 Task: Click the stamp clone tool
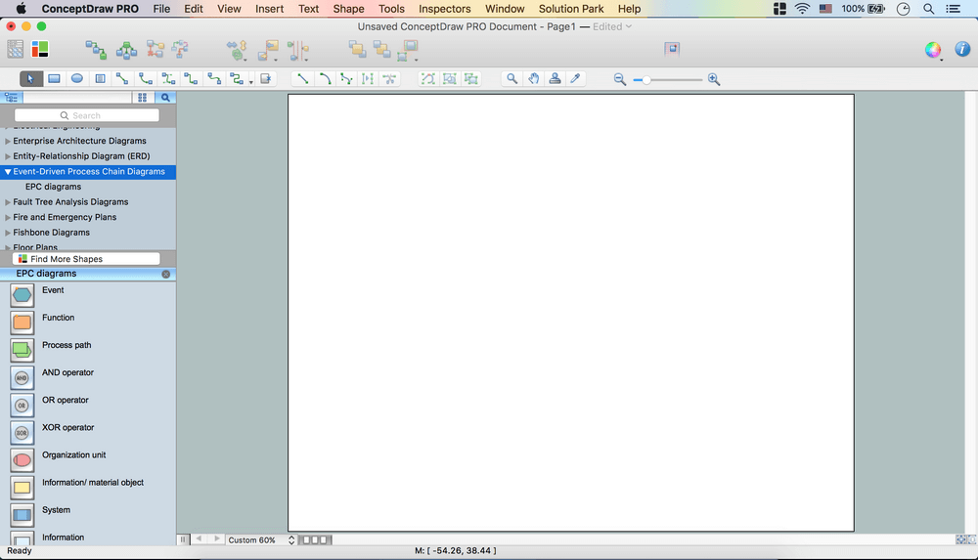(556, 79)
